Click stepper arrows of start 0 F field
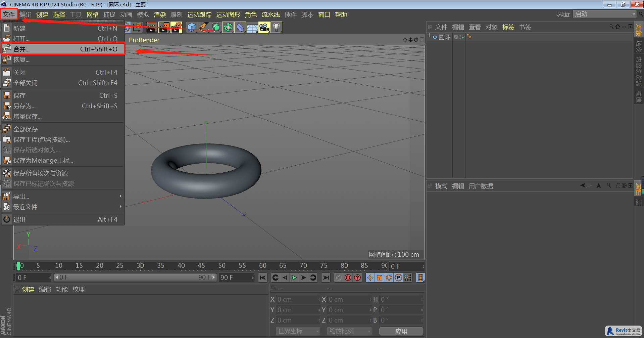The image size is (644, 338). coord(50,278)
